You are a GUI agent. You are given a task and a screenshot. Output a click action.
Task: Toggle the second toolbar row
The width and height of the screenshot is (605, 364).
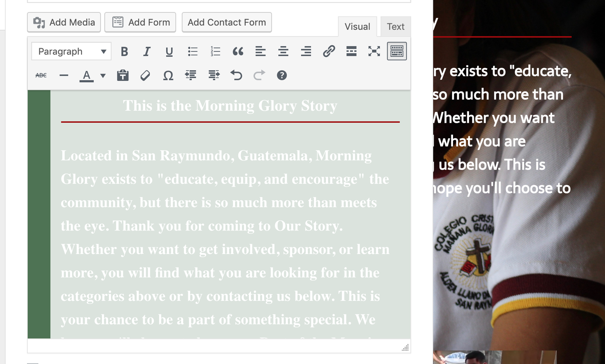(x=397, y=51)
